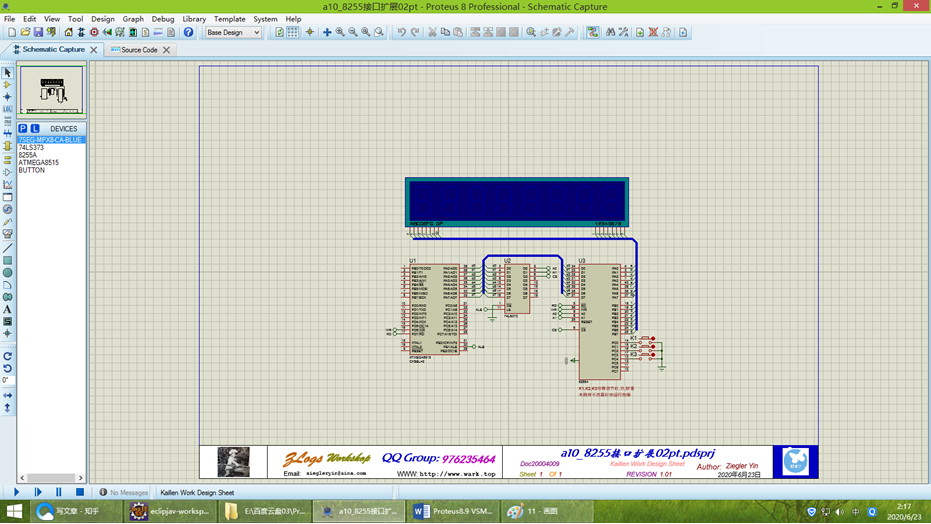
Task: Pause the running simulation
Action: click(59, 492)
